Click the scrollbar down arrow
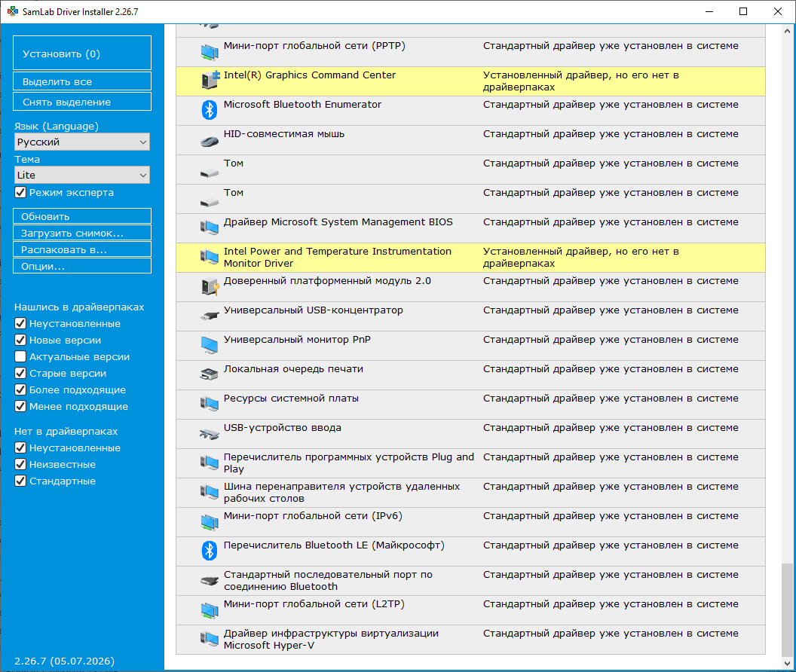Image resolution: width=796 pixels, height=672 pixels. click(787, 663)
